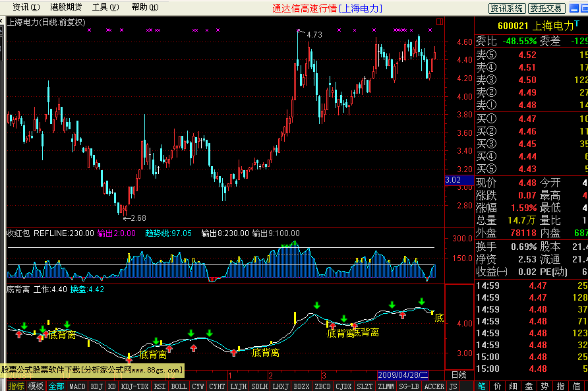Select the 值 tab in quote panel
Screen dimensions: 588x391
tap(576, 386)
